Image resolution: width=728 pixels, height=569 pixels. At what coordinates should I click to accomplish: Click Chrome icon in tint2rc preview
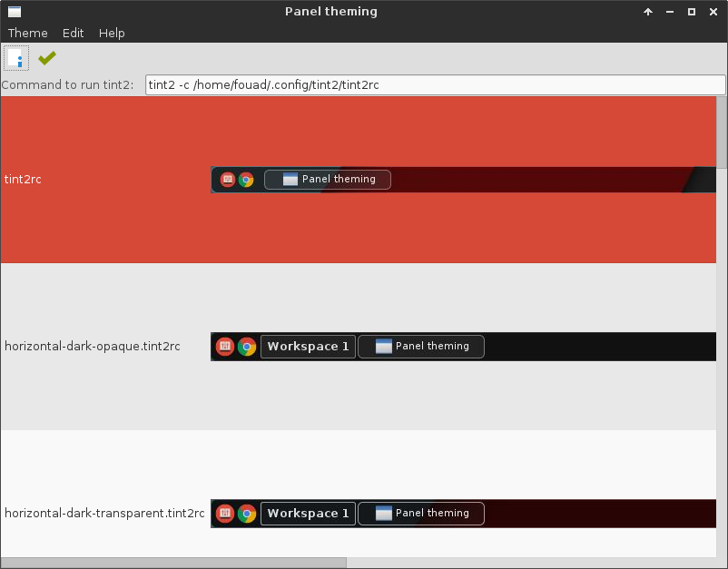coord(246,179)
